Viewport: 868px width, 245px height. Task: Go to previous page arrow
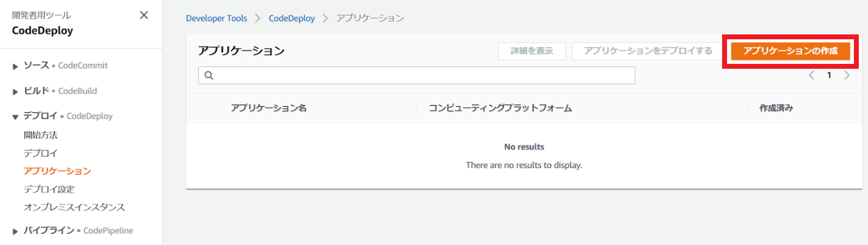pyautogui.click(x=812, y=76)
